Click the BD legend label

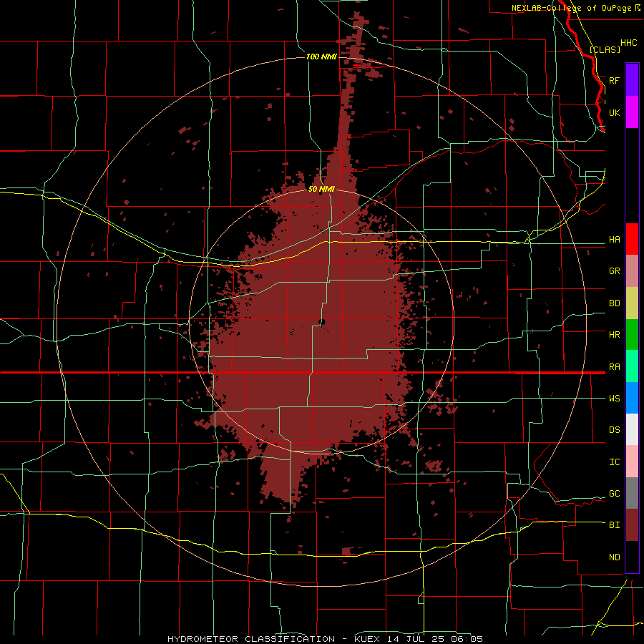(615, 303)
